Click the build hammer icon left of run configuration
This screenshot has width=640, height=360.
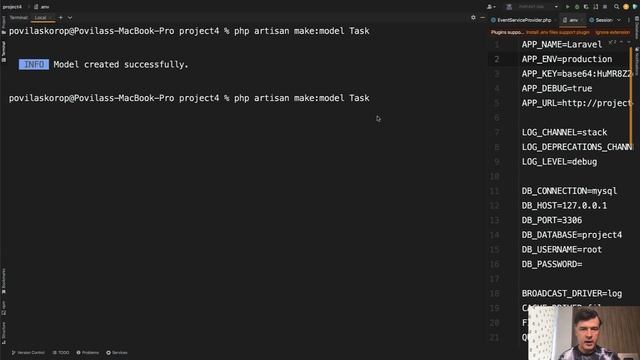point(509,7)
